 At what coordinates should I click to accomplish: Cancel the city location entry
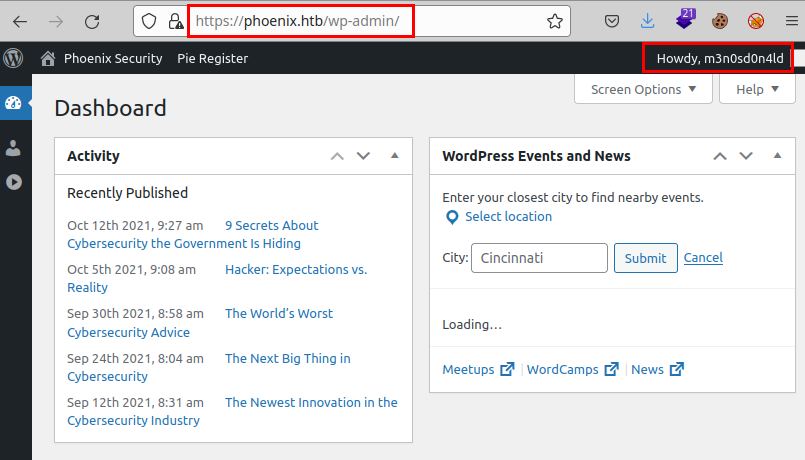point(703,258)
